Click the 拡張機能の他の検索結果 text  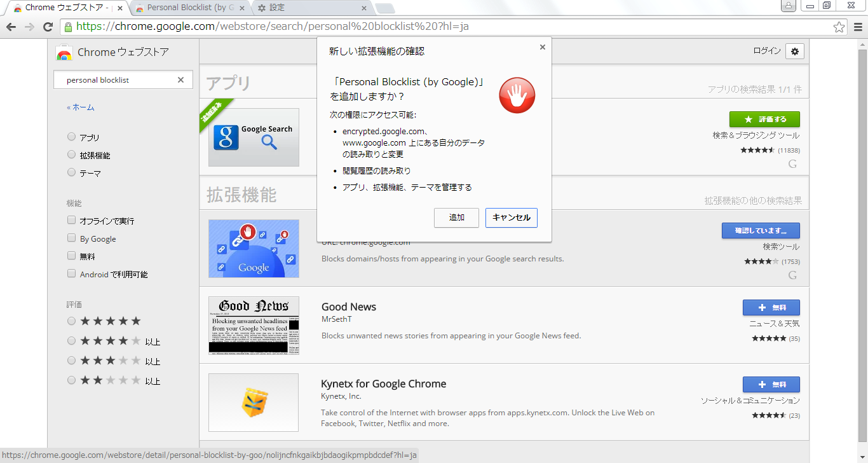tap(753, 201)
